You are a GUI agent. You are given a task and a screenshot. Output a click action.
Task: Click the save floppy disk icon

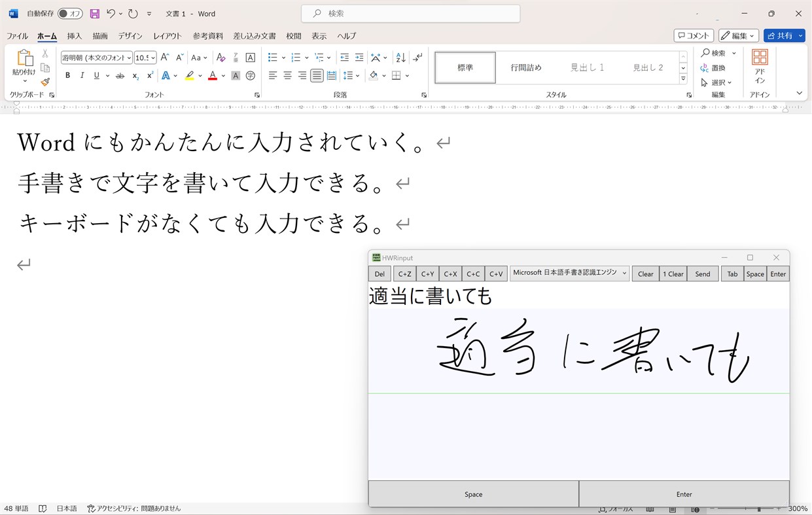coord(95,14)
